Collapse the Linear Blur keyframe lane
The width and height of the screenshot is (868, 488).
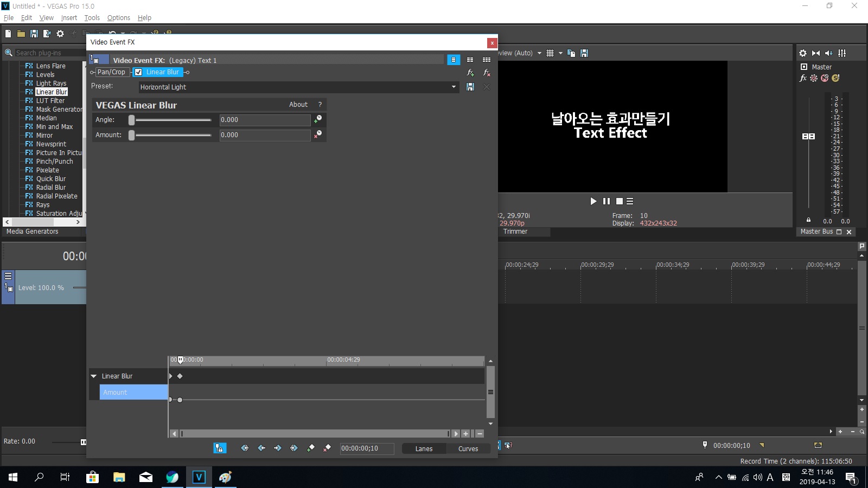click(x=94, y=376)
